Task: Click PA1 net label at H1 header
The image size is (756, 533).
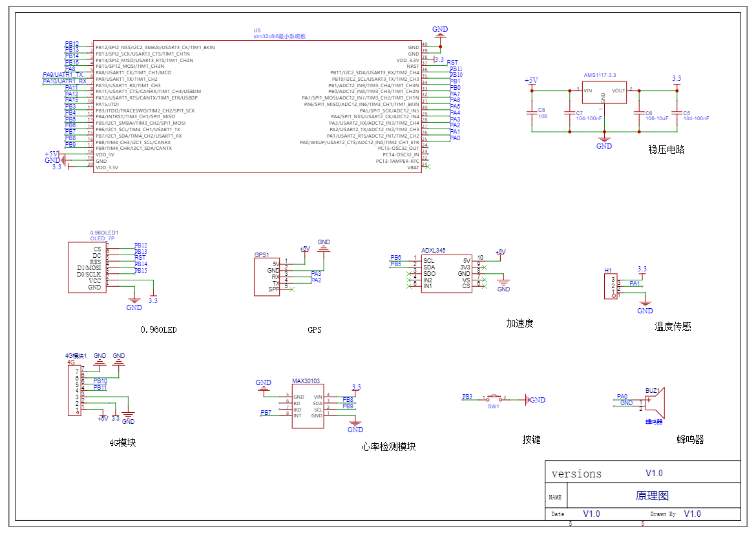Action: click(635, 284)
